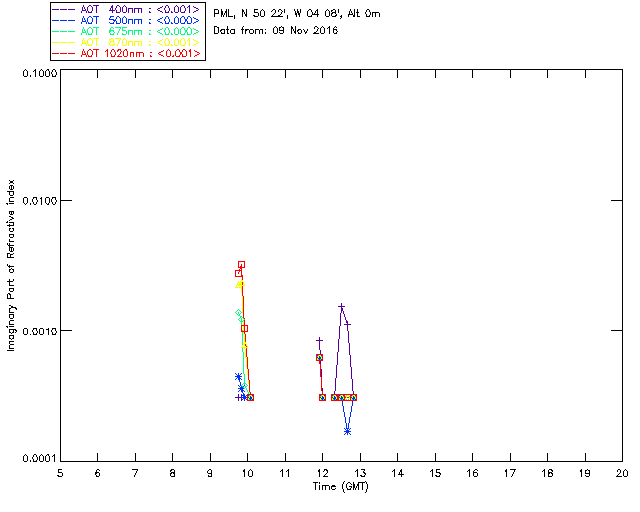Click x-axis tick label 18
The image size is (640, 512).
(x=547, y=474)
